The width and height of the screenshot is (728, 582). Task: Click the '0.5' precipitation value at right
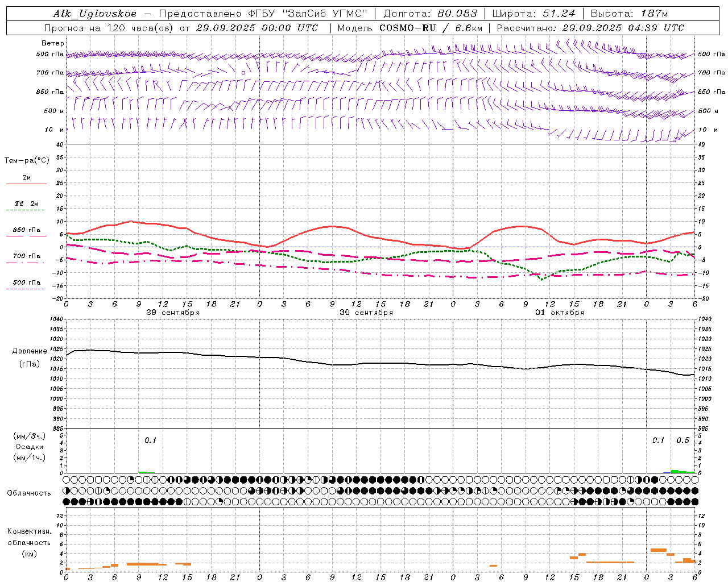(x=683, y=440)
